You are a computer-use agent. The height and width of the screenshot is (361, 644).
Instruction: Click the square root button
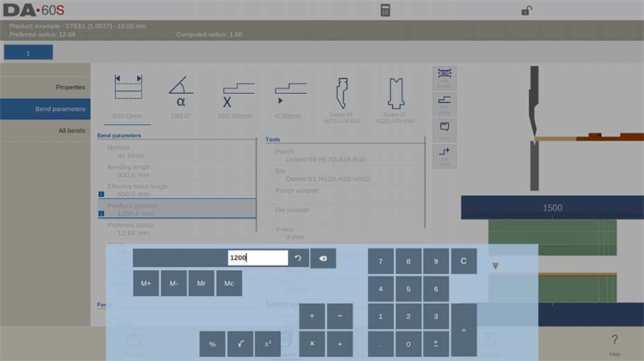tap(240, 344)
